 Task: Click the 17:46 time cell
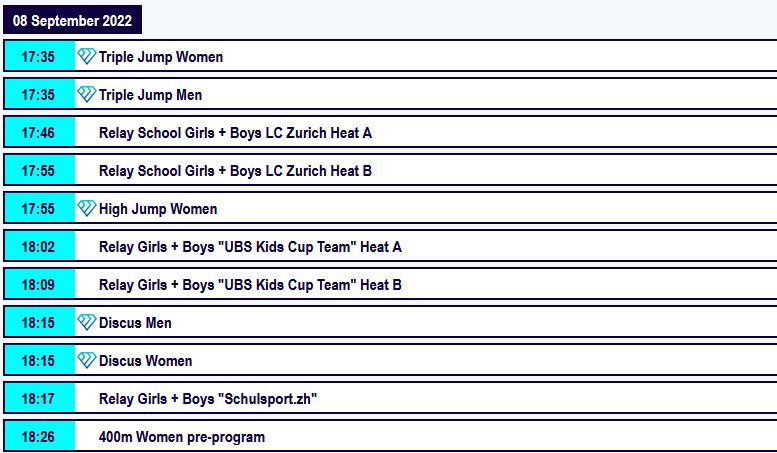39,132
